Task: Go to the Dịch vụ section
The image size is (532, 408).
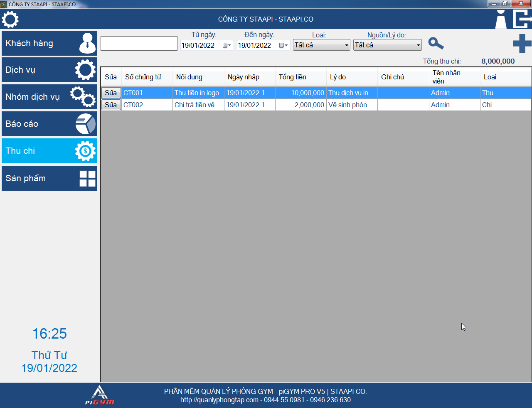Action: tap(49, 70)
